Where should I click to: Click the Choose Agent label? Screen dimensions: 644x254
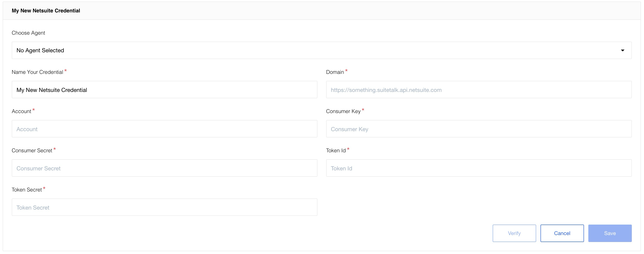28,33
